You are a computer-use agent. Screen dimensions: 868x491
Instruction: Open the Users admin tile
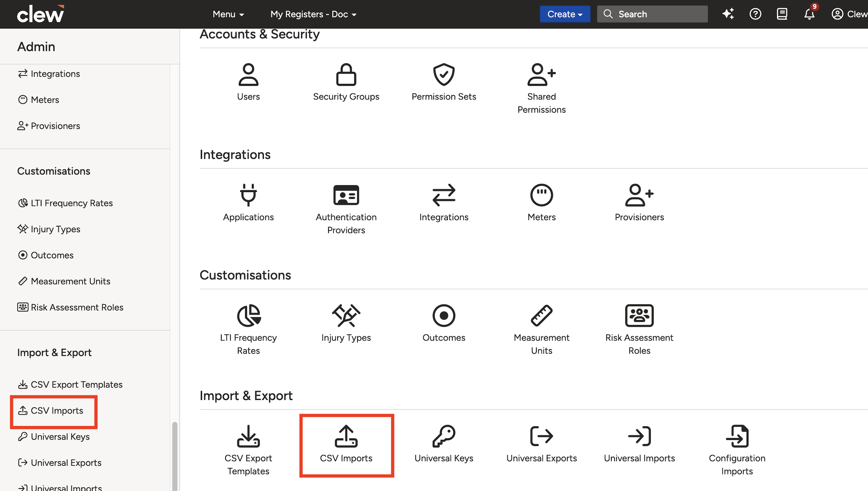(x=248, y=82)
